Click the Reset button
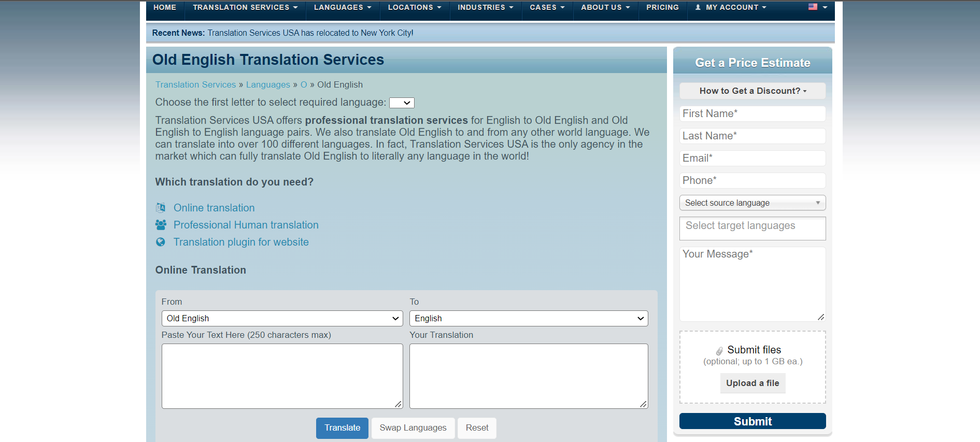This screenshot has height=442, width=980. coord(477,428)
